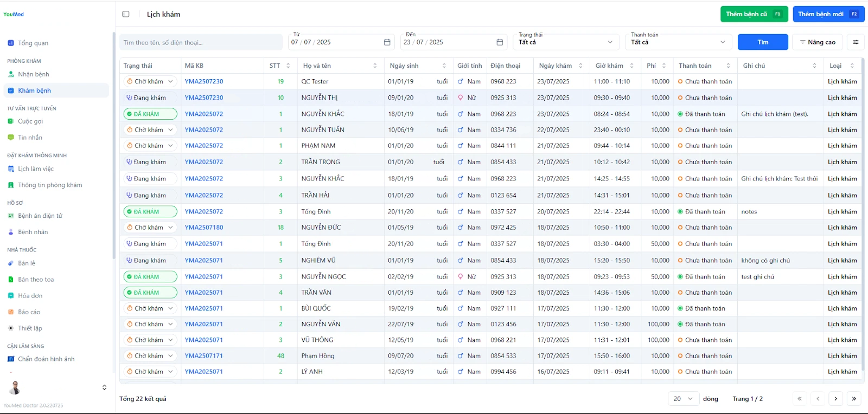Screen dimensions: 868x414
Task: Click the Thêm bệnh cũ button
Action: (754, 14)
